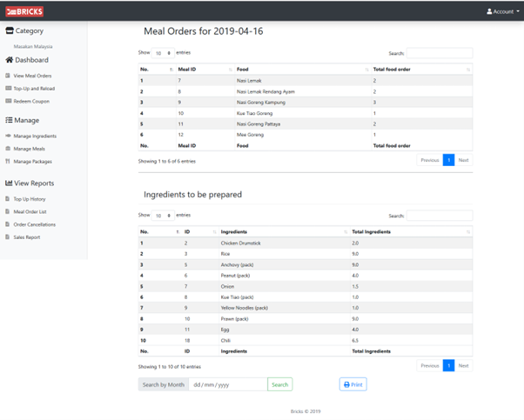Open Manage Meals page

pyautogui.click(x=29, y=149)
